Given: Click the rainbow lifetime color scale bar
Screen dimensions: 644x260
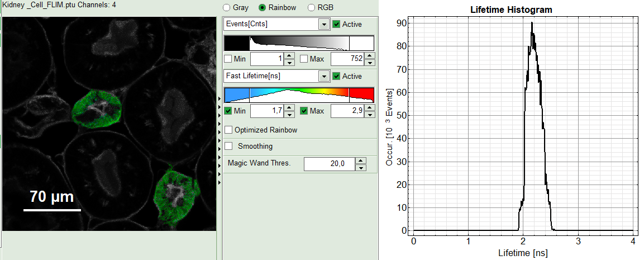Looking at the screenshot, I should [x=299, y=94].
